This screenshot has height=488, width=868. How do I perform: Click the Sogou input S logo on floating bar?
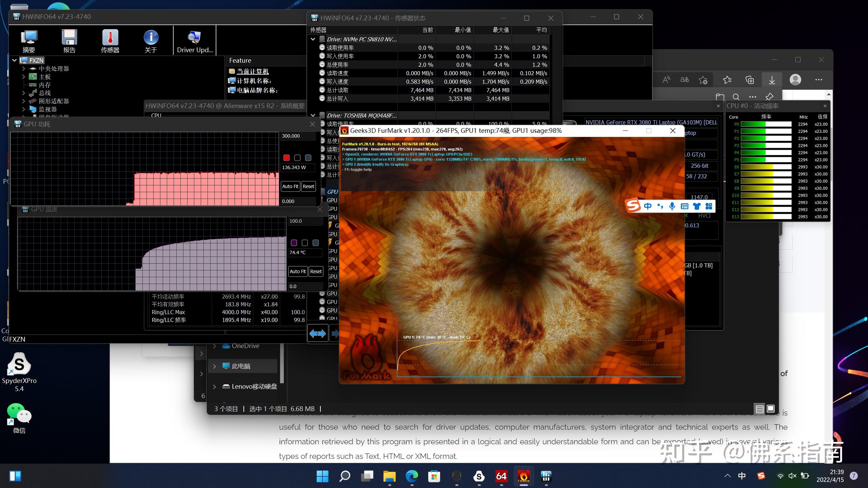pyautogui.click(x=633, y=206)
